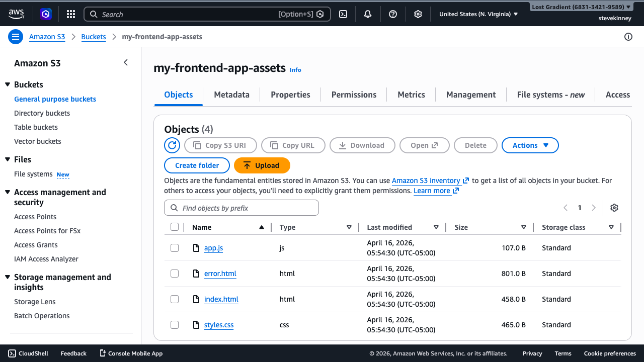Check the error.html row checkbox
This screenshot has width=644, height=362.
pyautogui.click(x=175, y=274)
